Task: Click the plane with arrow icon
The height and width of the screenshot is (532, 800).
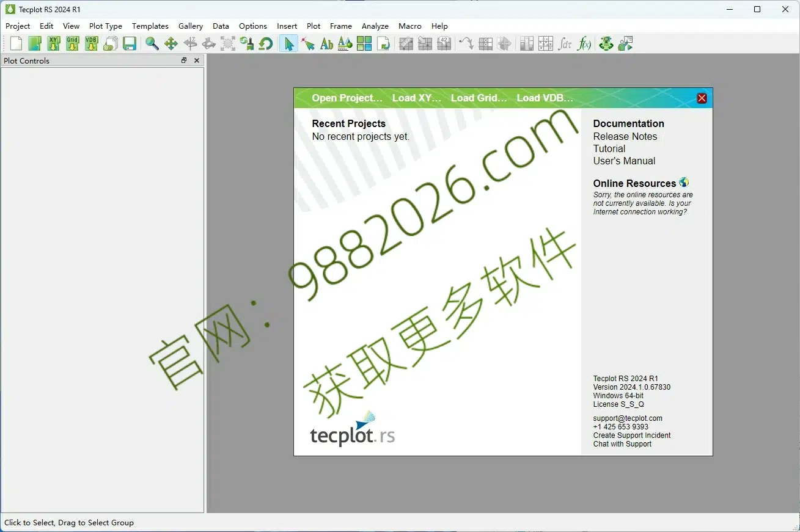Action: click(505, 43)
